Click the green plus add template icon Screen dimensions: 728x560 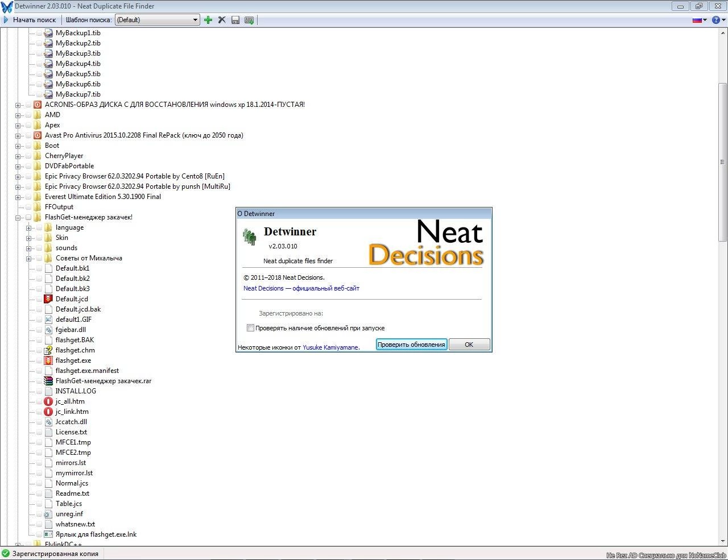coord(208,20)
